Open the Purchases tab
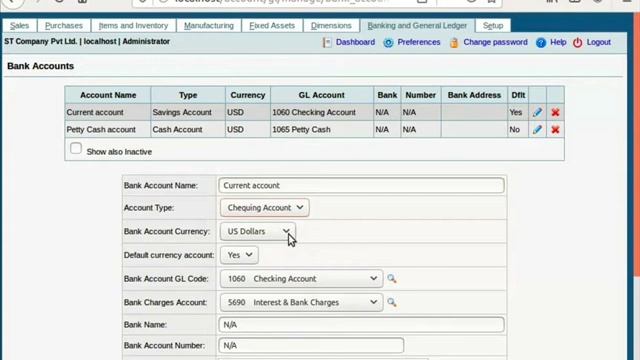Image resolution: width=640 pixels, height=360 pixels. pyautogui.click(x=64, y=25)
